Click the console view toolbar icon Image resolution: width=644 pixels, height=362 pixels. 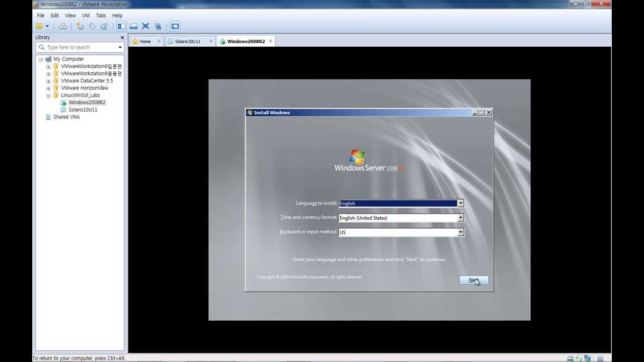point(175,26)
